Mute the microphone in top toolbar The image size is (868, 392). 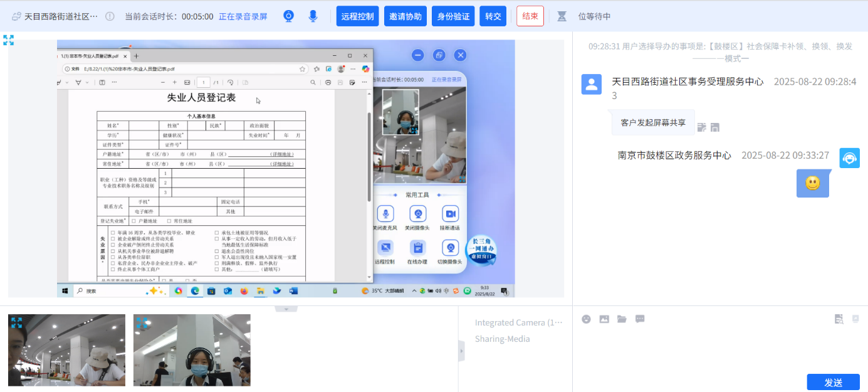[313, 16]
